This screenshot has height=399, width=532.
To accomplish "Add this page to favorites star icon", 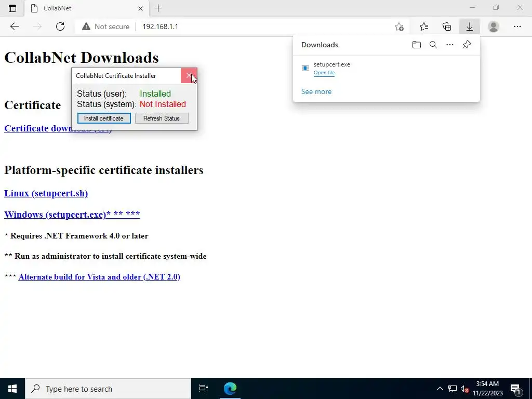I will (400, 26).
